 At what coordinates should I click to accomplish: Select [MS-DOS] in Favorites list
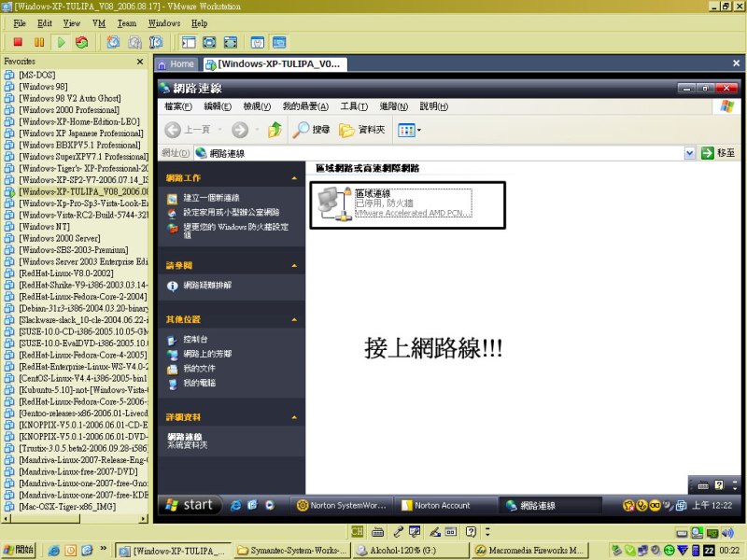[36, 75]
